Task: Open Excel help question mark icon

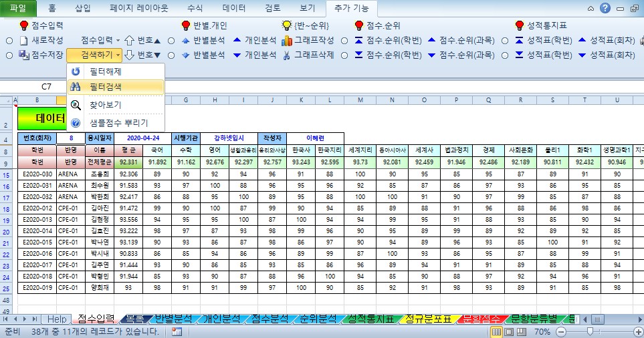Action: pyautogui.click(x=605, y=8)
